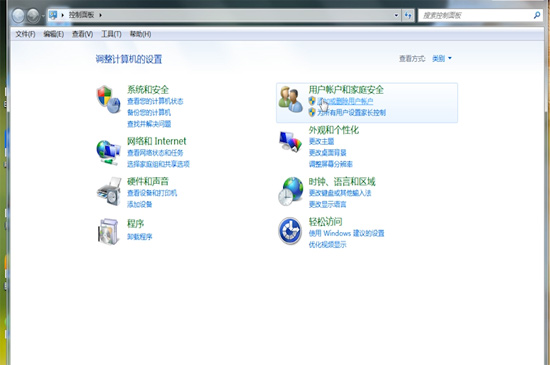Viewport: 550px width, 365px height.
Task: Go forward with the Forward arrow button
Action: 33,16
